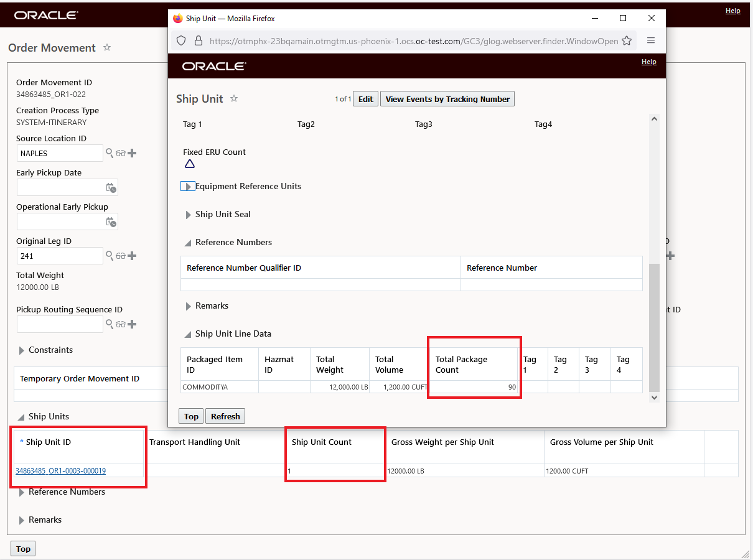Click Ship Unit popup vertical scrollbar thumb

pos(654,327)
